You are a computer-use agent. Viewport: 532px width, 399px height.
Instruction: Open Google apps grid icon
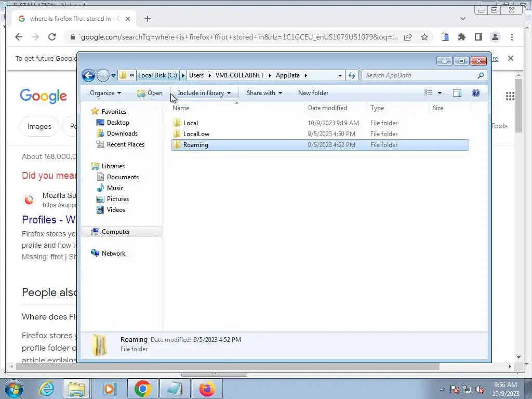click(x=510, y=96)
